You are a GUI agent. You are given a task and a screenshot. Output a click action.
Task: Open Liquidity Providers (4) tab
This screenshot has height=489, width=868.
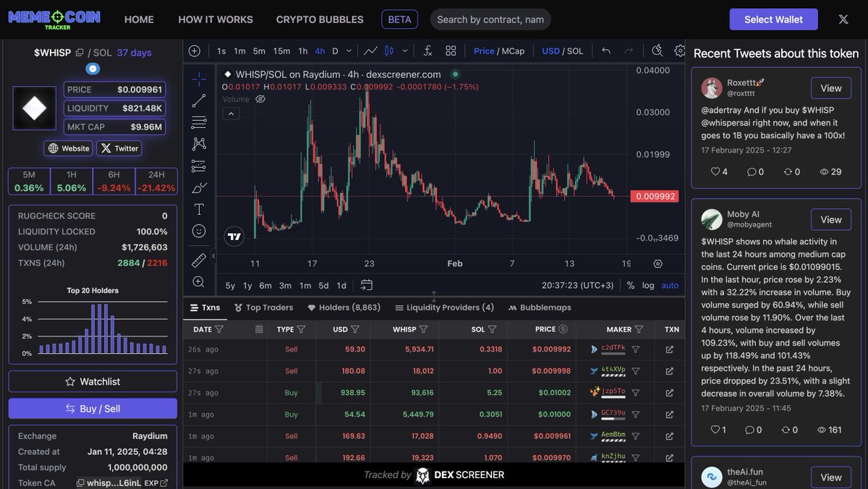coord(444,307)
